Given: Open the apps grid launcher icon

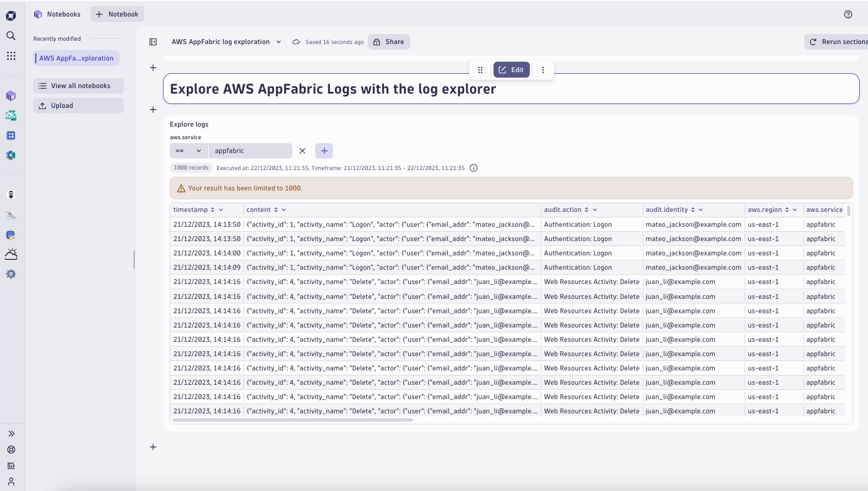Looking at the screenshot, I should (11, 56).
